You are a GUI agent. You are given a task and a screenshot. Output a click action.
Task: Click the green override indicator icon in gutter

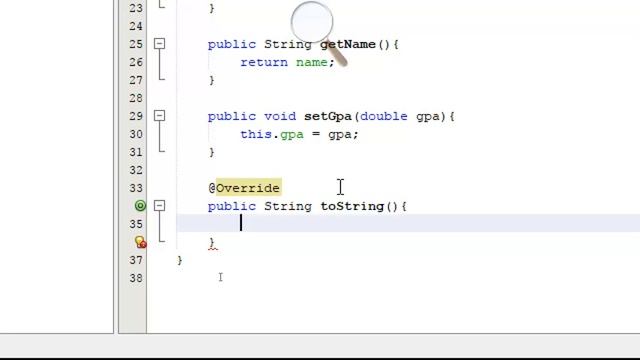click(x=140, y=206)
